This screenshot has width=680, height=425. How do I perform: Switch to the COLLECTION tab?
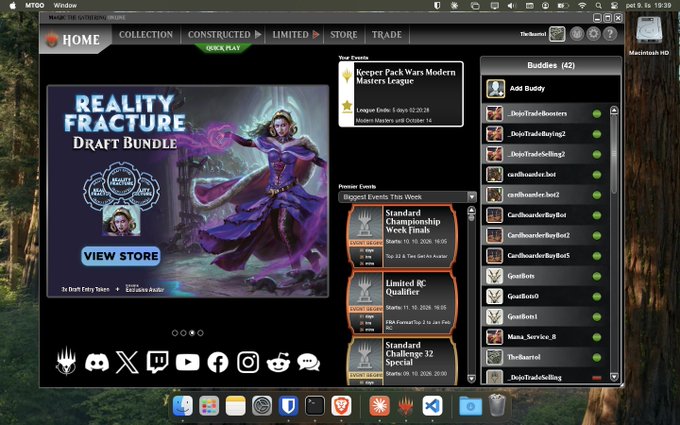click(x=146, y=34)
